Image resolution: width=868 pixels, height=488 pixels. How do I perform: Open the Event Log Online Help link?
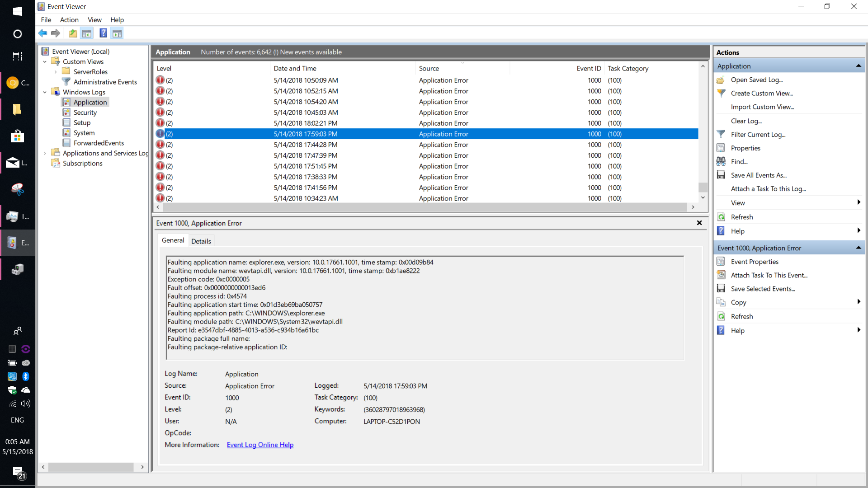point(260,445)
